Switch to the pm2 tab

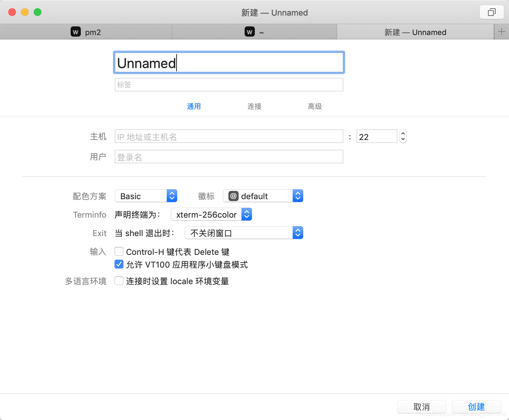pyautogui.click(x=86, y=32)
